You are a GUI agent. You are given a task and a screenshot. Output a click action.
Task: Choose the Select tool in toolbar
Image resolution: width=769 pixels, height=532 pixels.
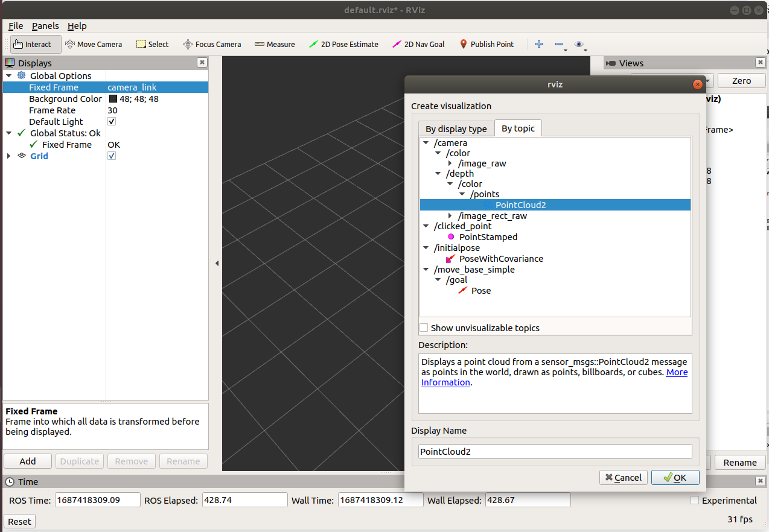(x=153, y=44)
